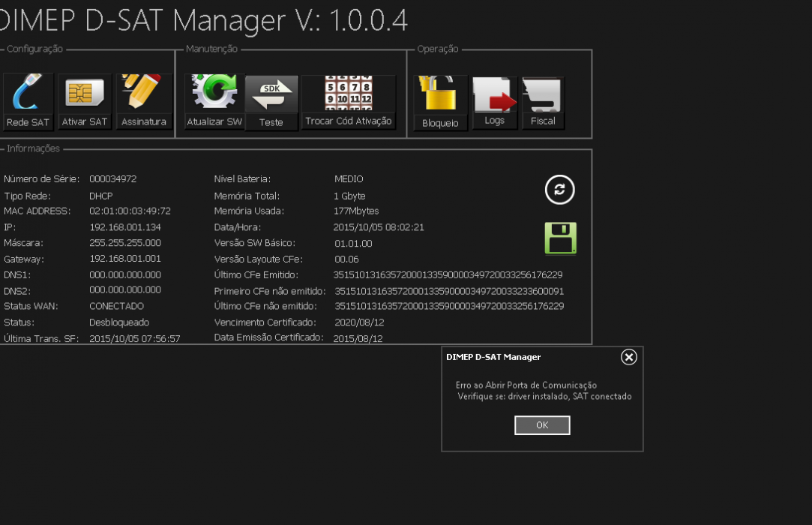This screenshot has height=525, width=812.
Task: Select the Status value Desbloqueado
Action: click(x=119, y=322)
